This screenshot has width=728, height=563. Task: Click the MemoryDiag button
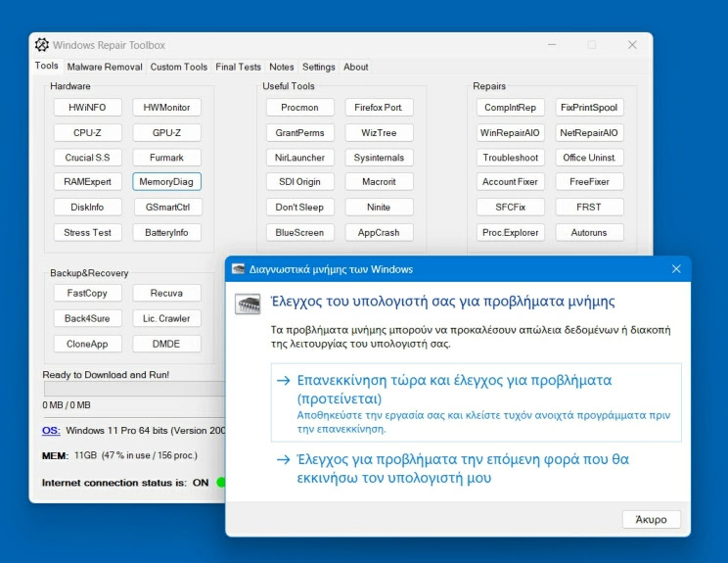pos(166,181)
